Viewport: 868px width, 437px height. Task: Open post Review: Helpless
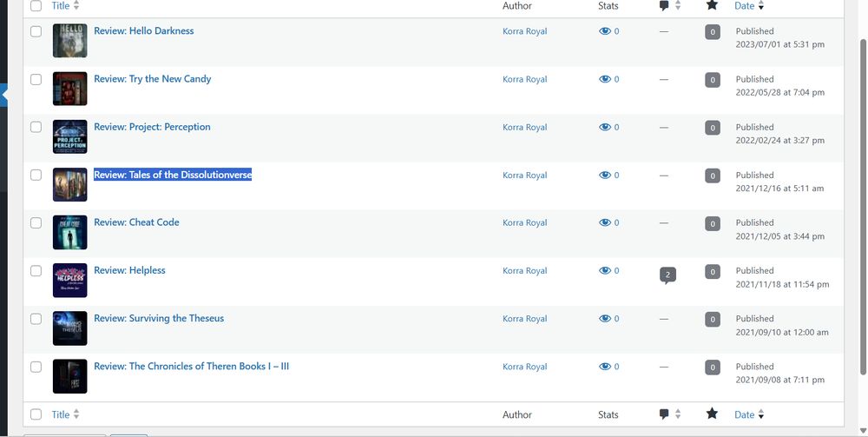click(129, 270)
